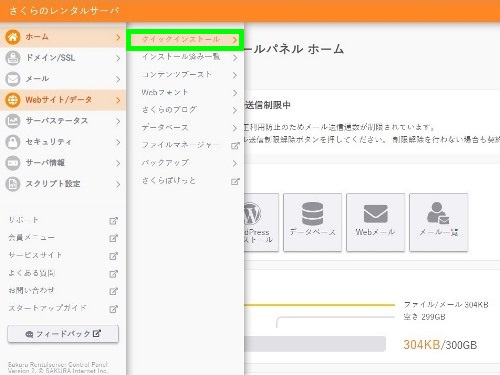Open the スタートアップガイド link
The image size is (500, 375).
click(x=47, y=308)
